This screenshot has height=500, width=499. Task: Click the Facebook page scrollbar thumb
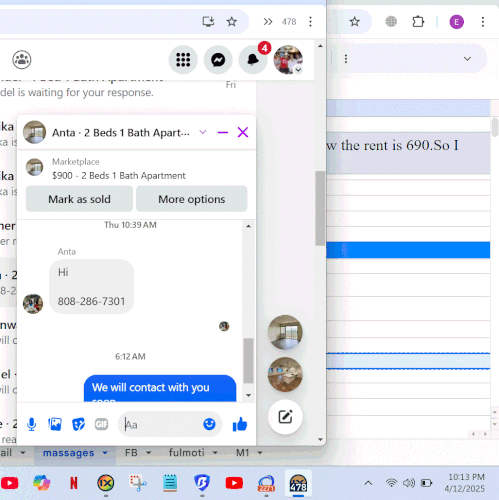point(320,208)
